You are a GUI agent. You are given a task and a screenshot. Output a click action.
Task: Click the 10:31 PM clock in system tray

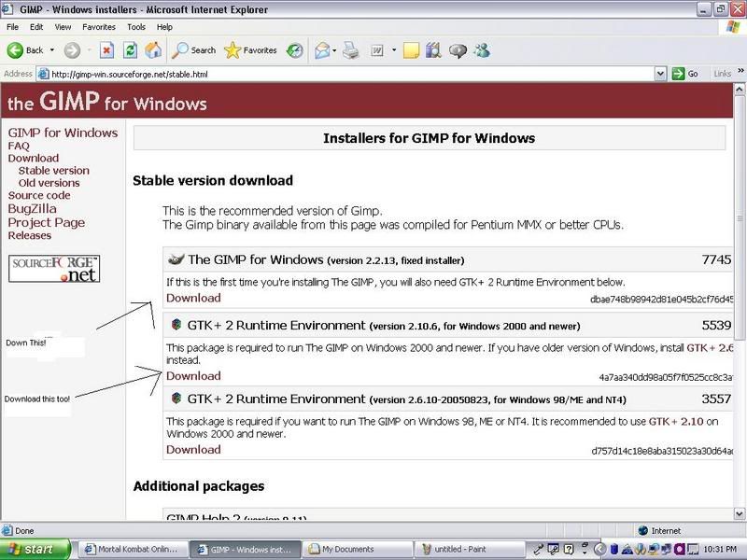tap(720, 549)
